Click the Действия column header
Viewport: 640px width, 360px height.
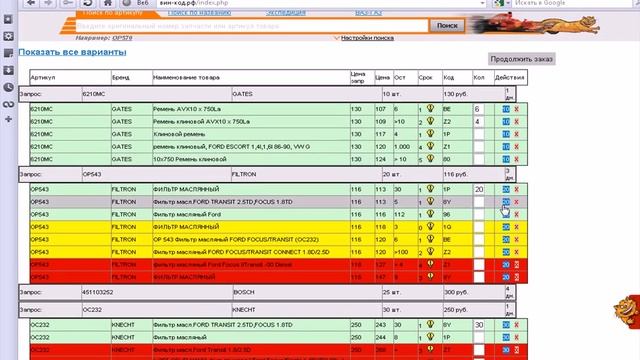[x=510, y=78]
